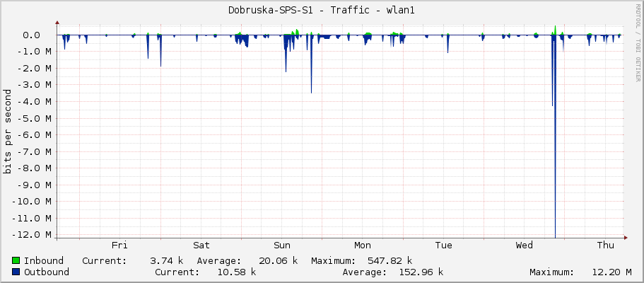Click the '-7.0 M' y-axis label

(x=35, y=152)
